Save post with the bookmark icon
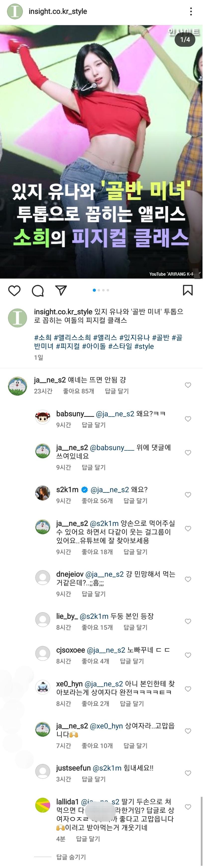Image resolution: width=205 pixels, height=868 pixels. [188, 290]
